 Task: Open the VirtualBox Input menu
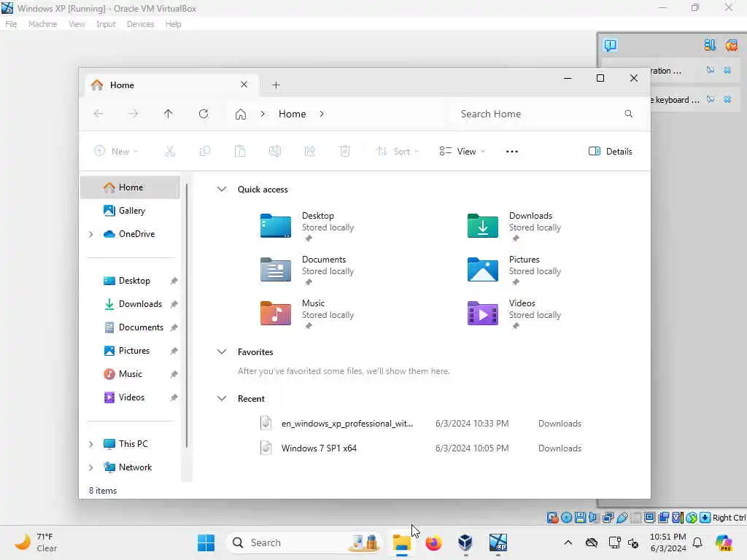[106, 24]
